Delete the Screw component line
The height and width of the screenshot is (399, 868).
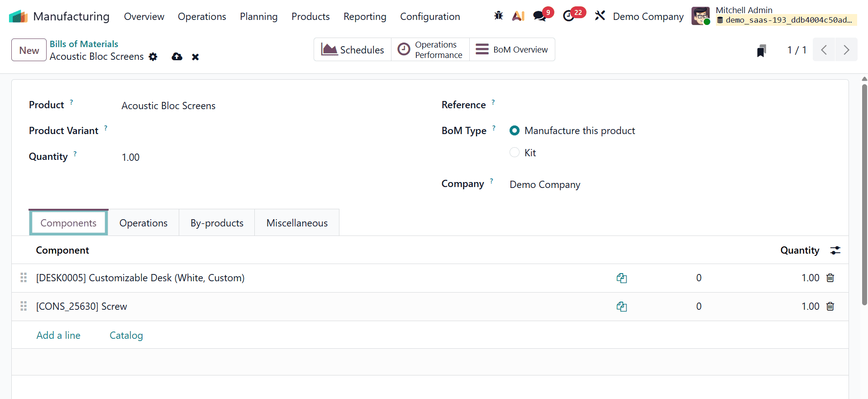(x=830, y=306)
